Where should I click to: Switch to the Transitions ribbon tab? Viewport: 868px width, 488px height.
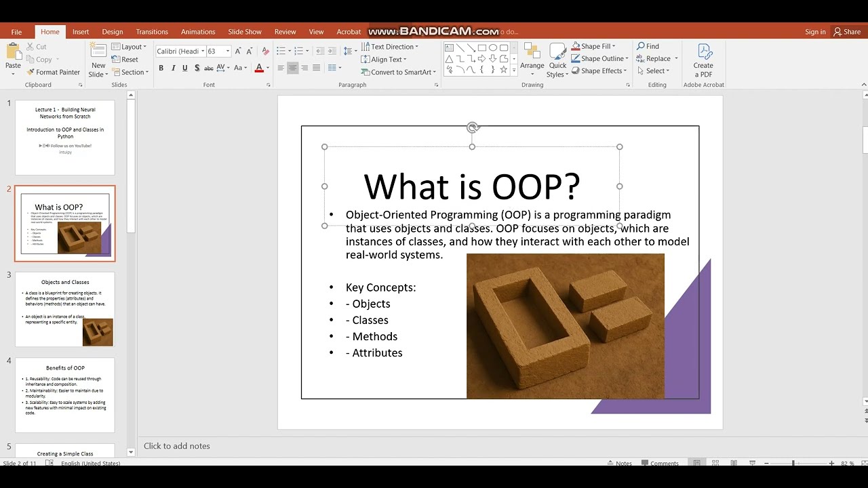pyautogui.click(x=152, y=32)
